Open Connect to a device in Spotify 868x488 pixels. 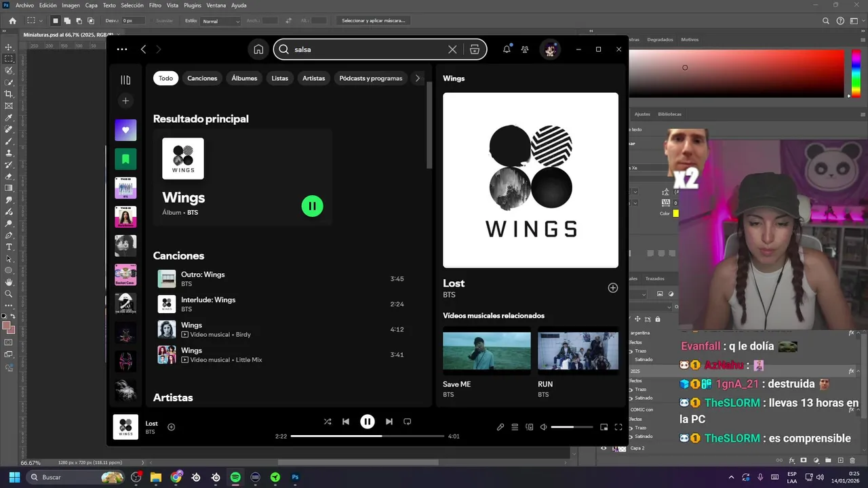(x=530, y=427)
